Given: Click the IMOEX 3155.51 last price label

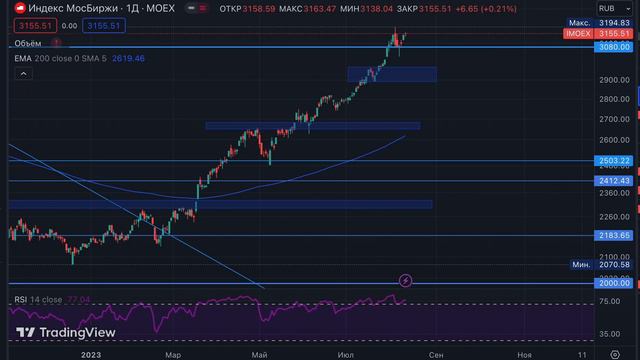Looking at the screenshot, I should click(598, 33).
